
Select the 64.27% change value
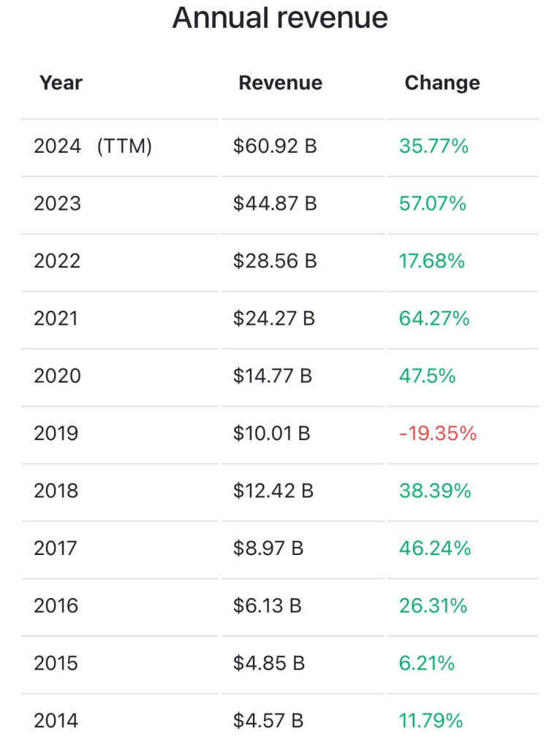click(x=434, y=319)
